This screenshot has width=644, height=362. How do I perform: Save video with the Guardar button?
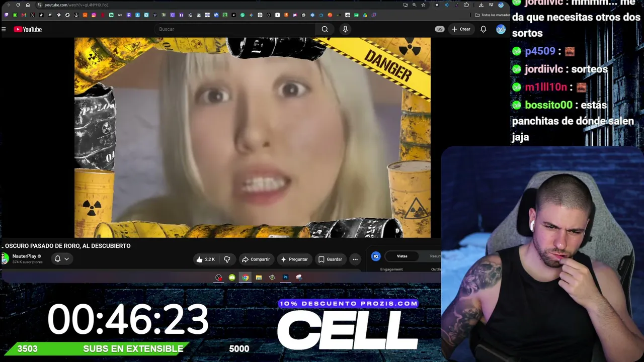pyautogui.click(x=330, y=259)
